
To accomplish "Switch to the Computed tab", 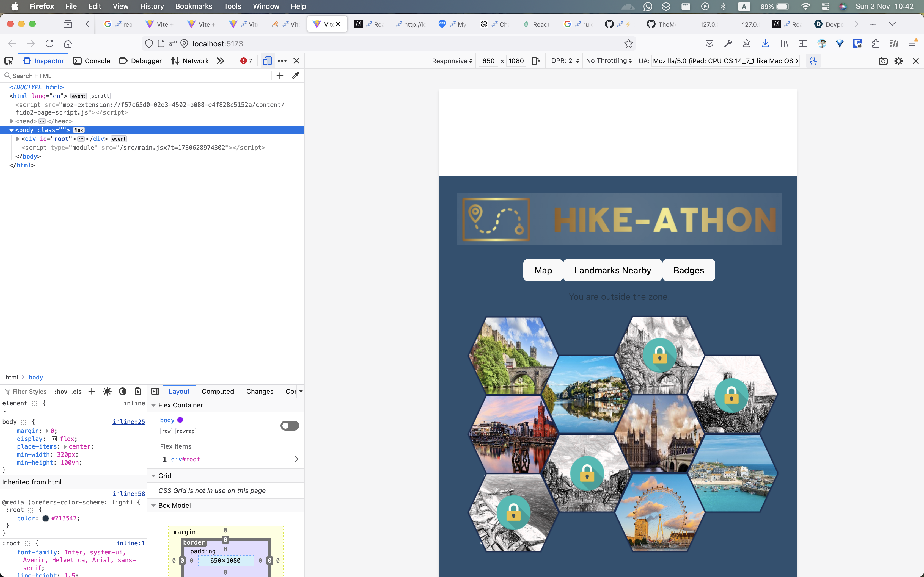I will point(218,392).
